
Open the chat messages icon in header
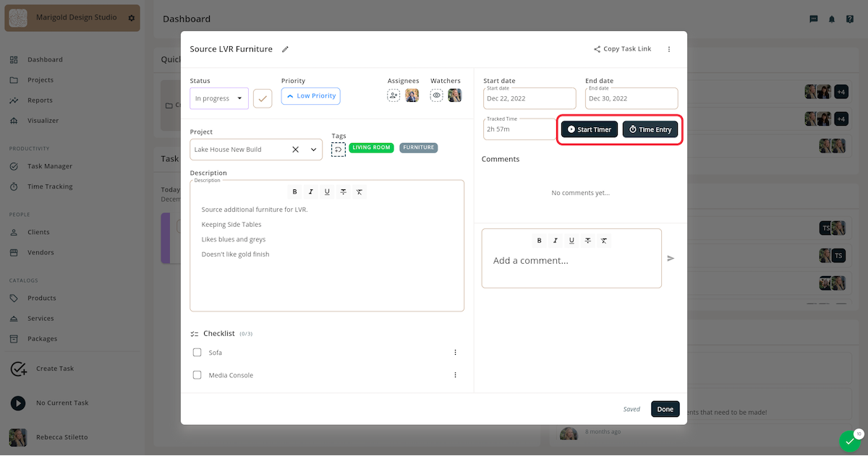point(814,19)
